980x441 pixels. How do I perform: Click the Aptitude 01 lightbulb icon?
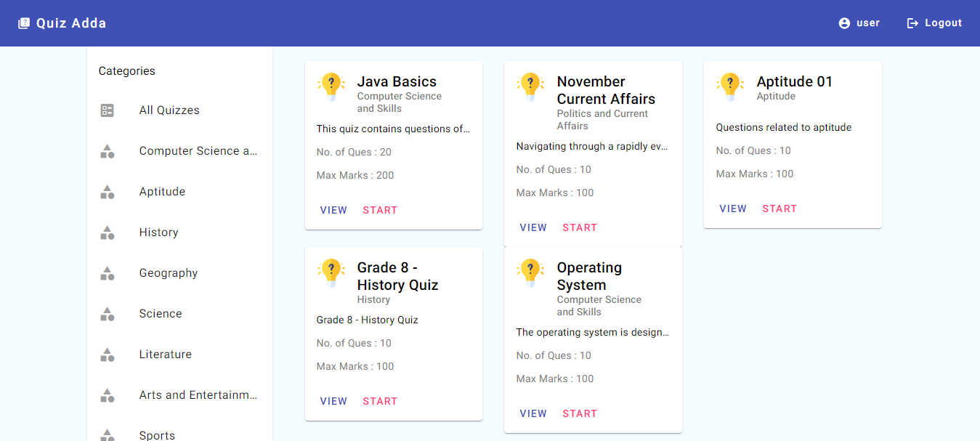731,86
